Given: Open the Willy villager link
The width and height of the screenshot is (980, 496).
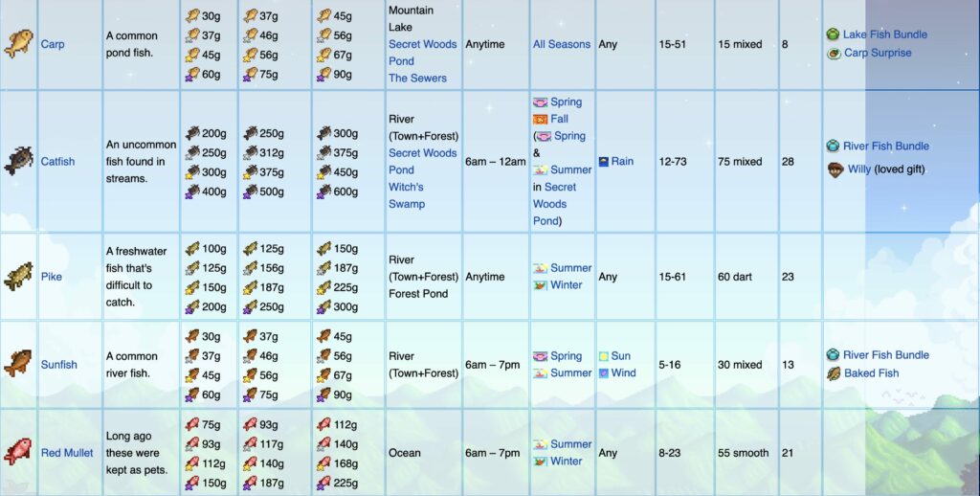Looking at the screenshot, I should tap(858, 169).
